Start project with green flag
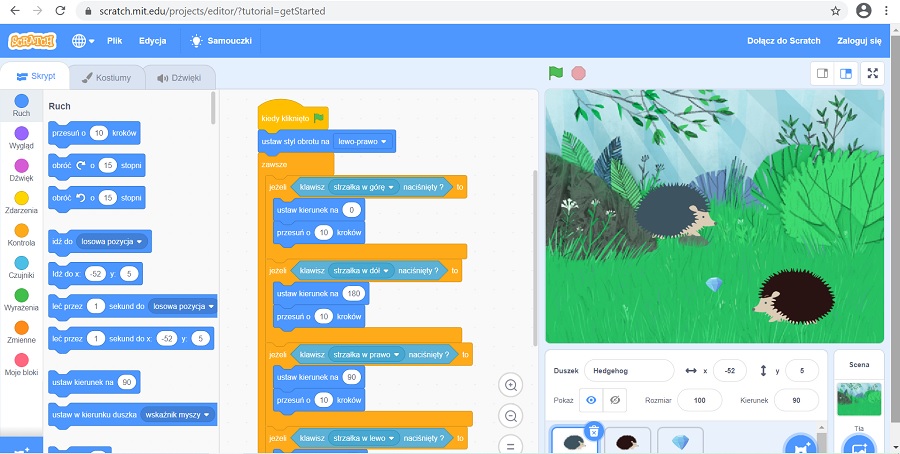 pyautogui.click(x=556, y=73)
